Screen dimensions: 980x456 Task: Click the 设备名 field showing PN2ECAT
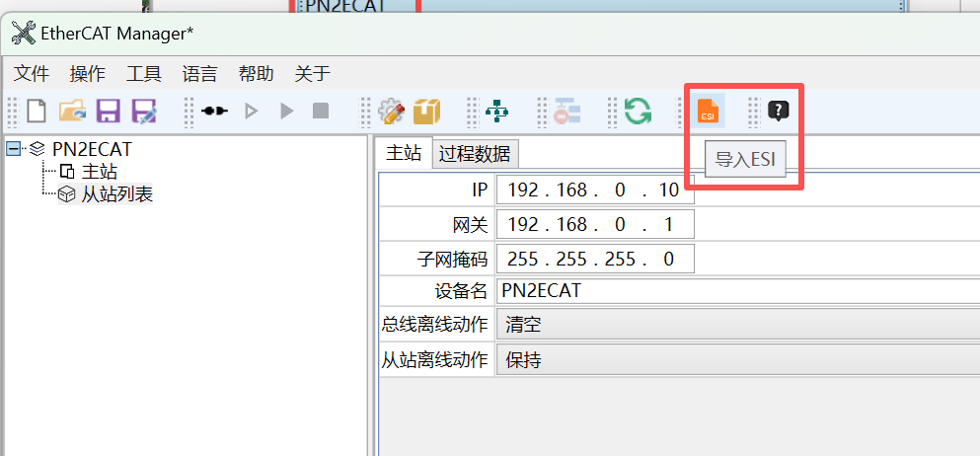tap(738, 291)
